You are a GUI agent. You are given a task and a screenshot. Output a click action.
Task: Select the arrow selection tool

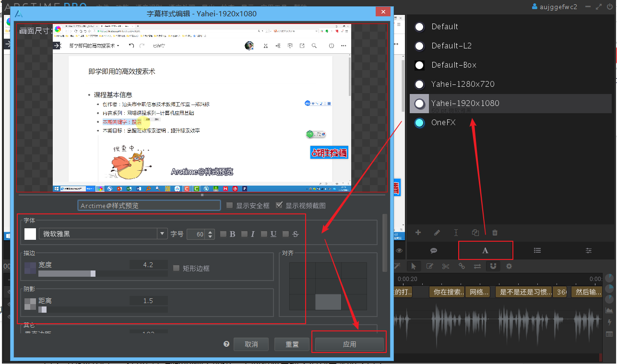[414, 266]
